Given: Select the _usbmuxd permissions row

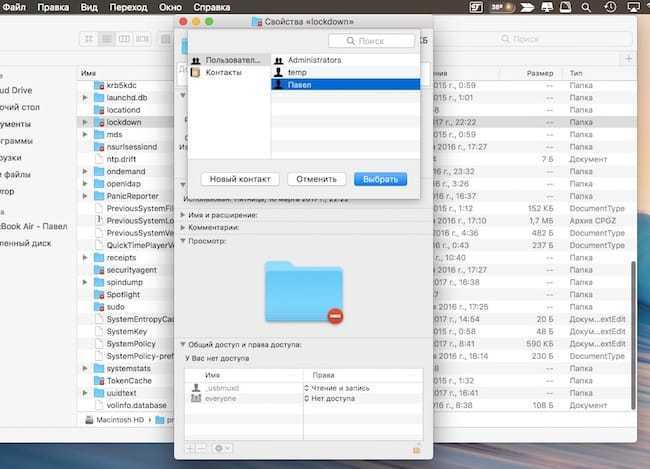Looking at the screenshot, I should [304, 388].
